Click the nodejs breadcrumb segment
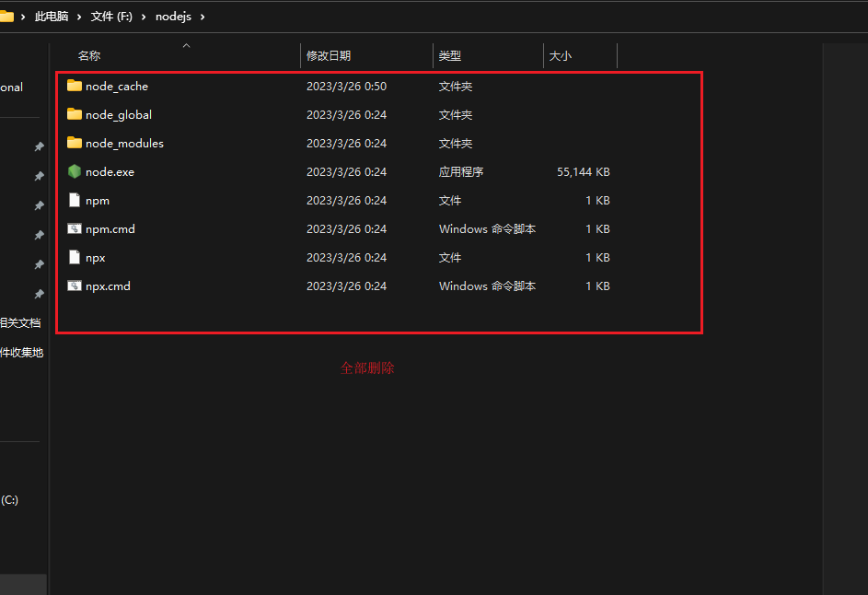This screenshot has height=595, width=868. click(173, 17)
